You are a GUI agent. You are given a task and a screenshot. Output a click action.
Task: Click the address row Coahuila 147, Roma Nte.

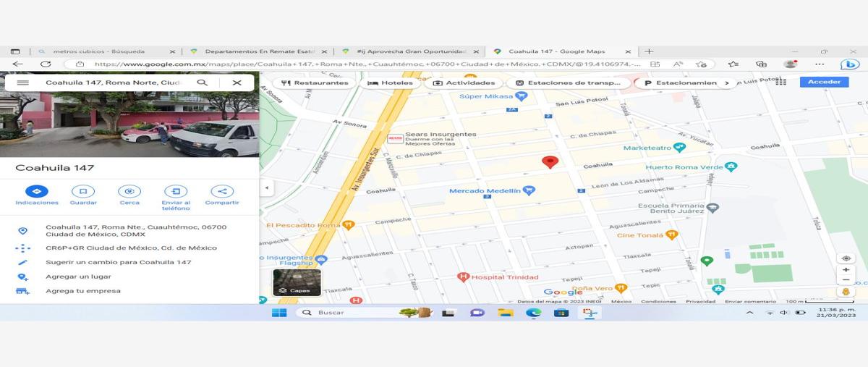(129, 231)
